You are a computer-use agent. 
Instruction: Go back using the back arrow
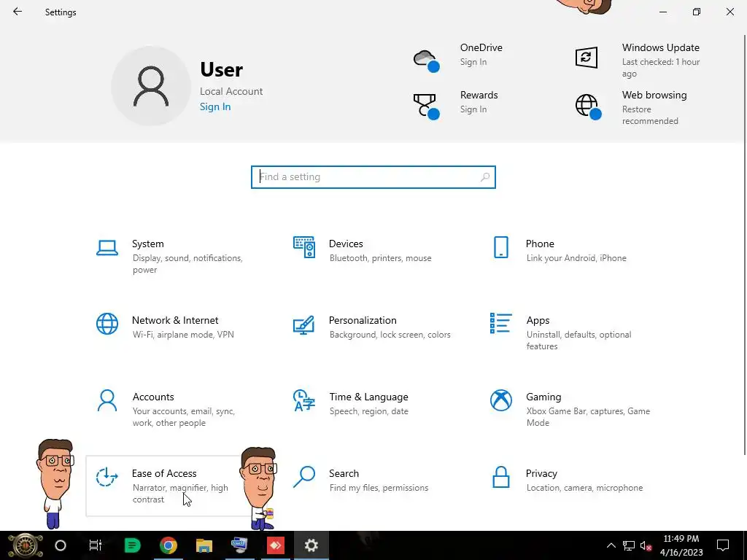pyautogui.click(x=18, y=12)
